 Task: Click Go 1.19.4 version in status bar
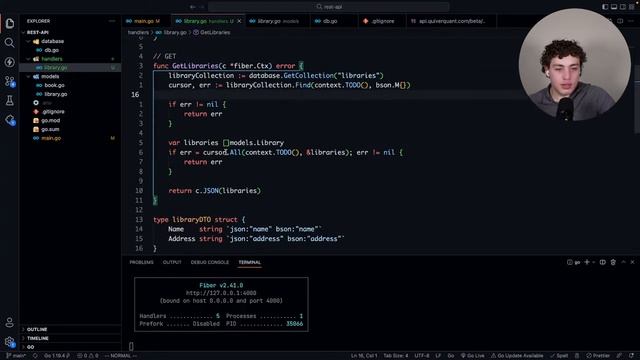(56, 356)
